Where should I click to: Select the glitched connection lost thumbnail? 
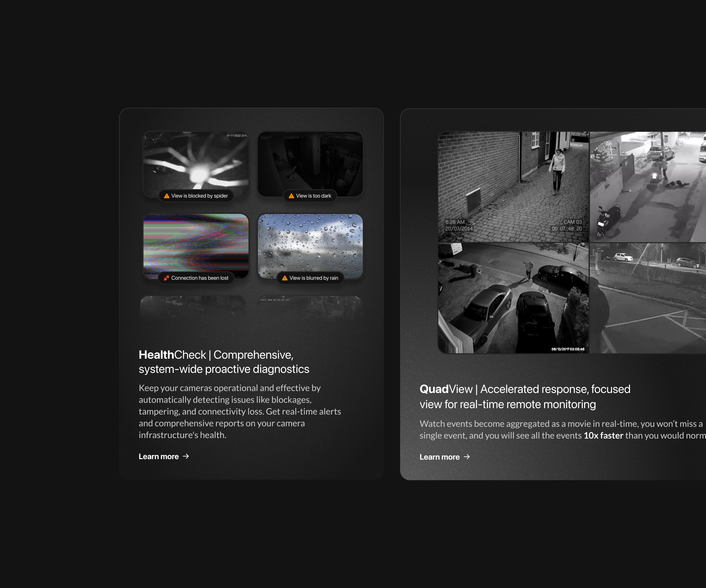tap(196, 246)
